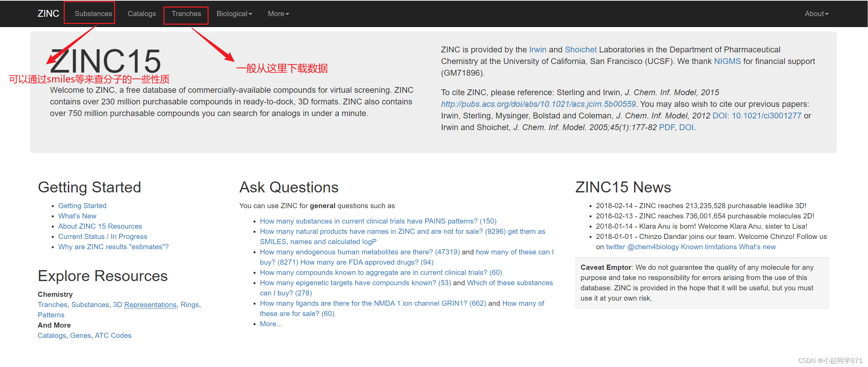Screen dimensions: 868x367
Task: Select the 2018-02-13 news entry text
Action: 705,216
